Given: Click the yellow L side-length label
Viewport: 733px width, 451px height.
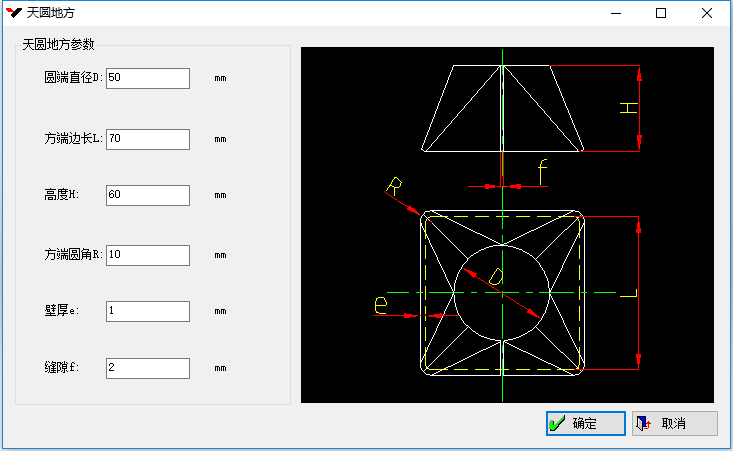Looking at the screenshot, I should 628,293.
